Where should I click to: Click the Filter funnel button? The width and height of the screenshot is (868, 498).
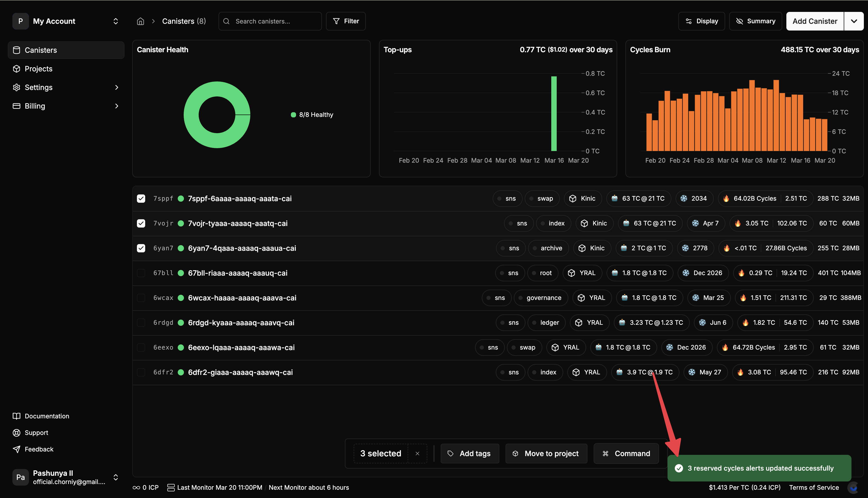345,21
